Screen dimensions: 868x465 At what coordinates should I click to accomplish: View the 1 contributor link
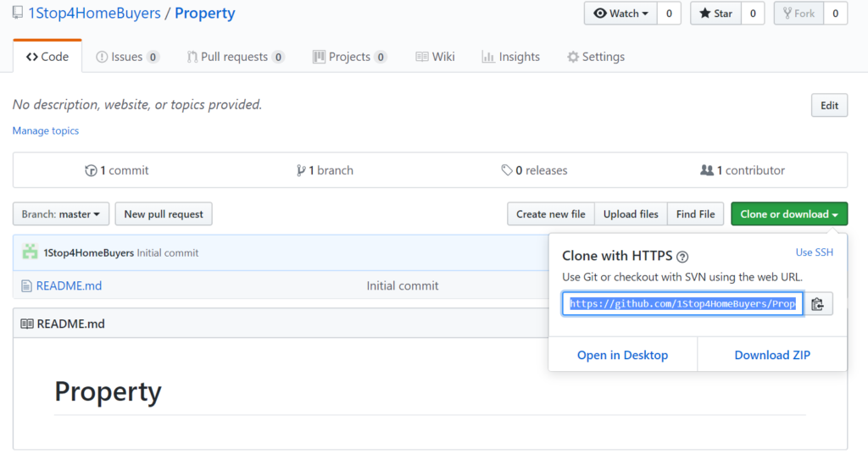pyautogui.click(x=743, y=170)
